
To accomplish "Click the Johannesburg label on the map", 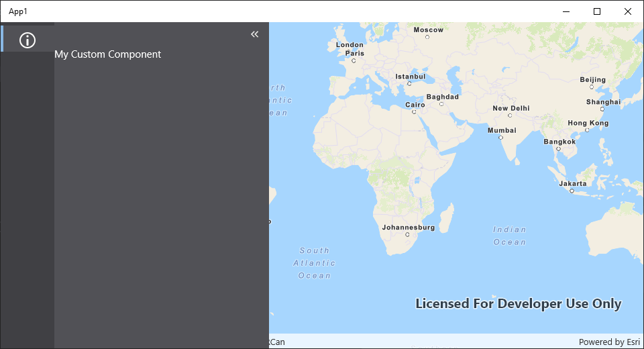I will pyautogui.click(x=409, y=228).
